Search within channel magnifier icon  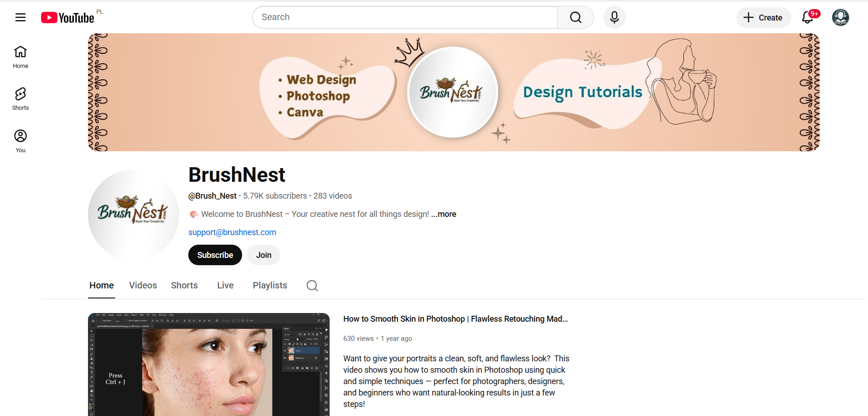[312, 286]
